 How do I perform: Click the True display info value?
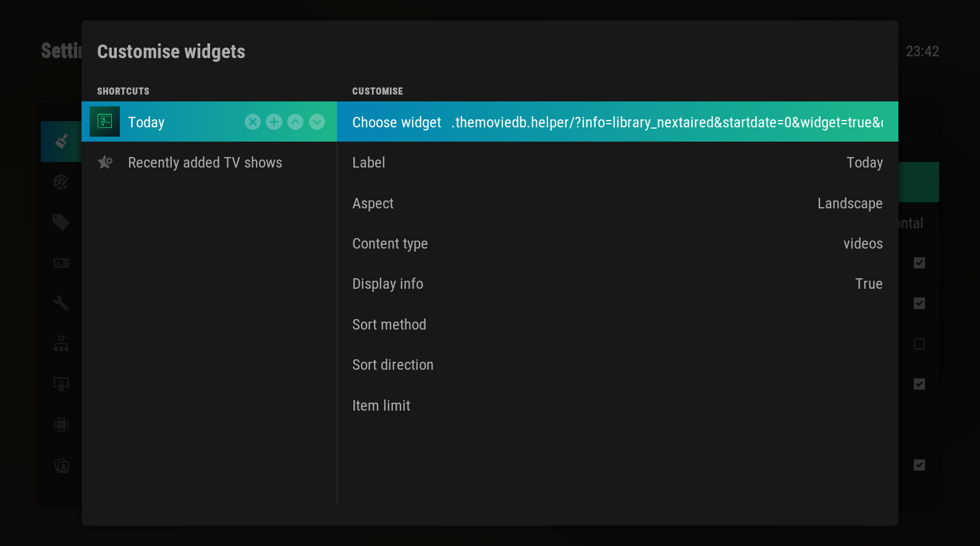pyautogui.click(x=869, y=284)
